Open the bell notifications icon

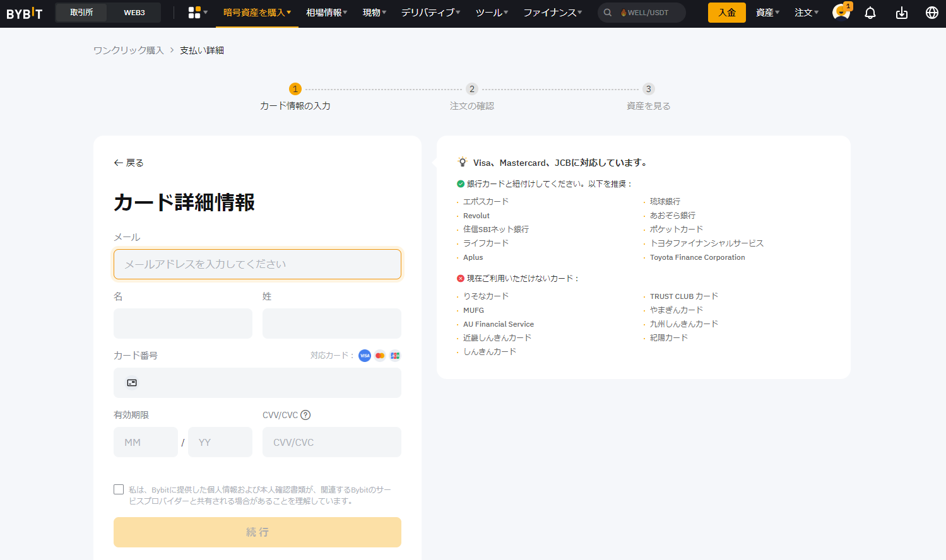point(870,13)
